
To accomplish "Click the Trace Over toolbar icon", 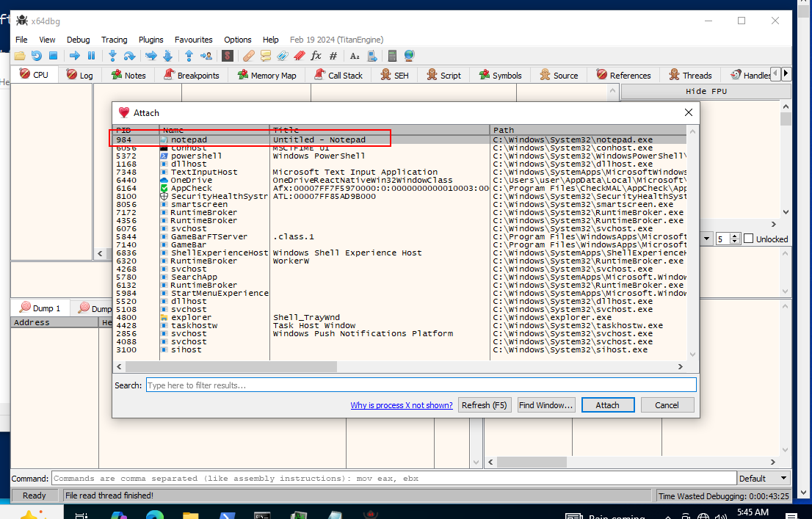I will tap(167, 55).
